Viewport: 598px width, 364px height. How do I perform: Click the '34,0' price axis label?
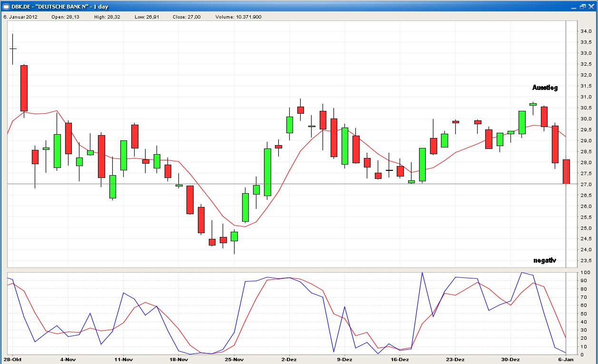point(586,31)
